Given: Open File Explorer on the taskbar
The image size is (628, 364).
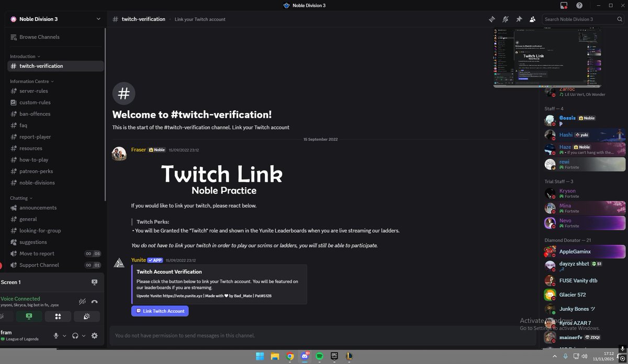Looking at the screenshot, I should [275, 356].
